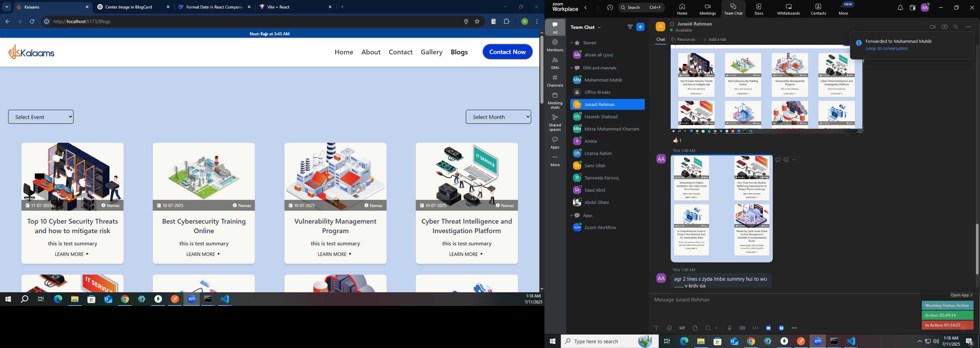Open screenshot options chevron in composer
The width and height of the screenshot is (980, 348).
click(716, 328)
